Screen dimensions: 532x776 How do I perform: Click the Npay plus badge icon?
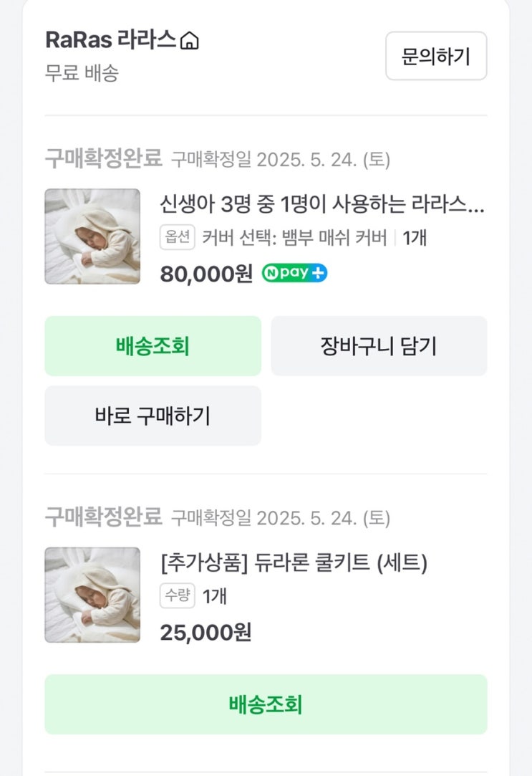(x=294, y=273)
